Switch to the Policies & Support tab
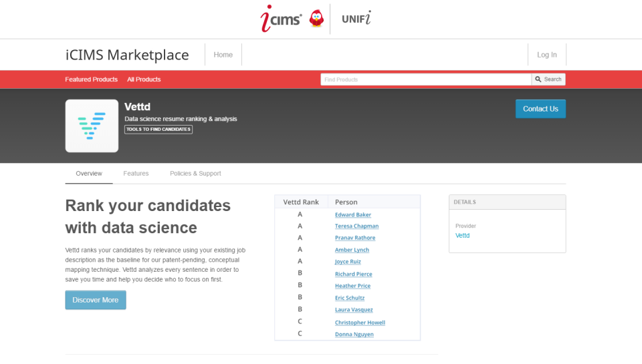642x364 pixels. pos(195,174)
